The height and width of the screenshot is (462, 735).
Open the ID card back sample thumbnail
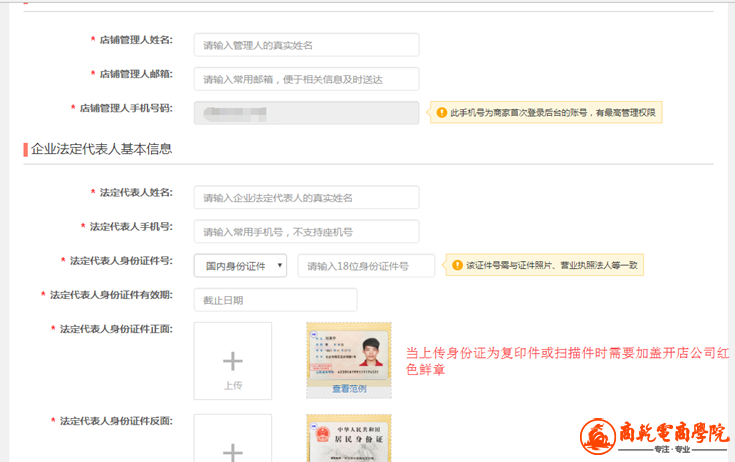349,440
